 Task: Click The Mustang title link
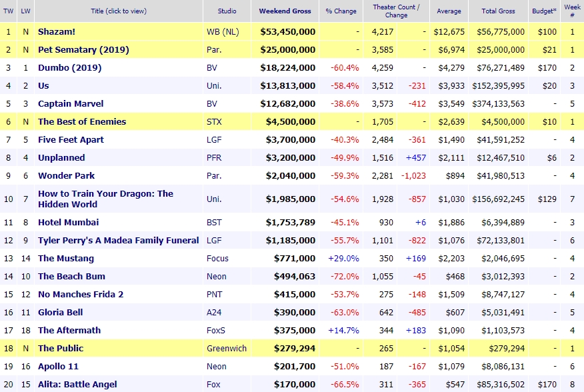[x=66, y=258]
